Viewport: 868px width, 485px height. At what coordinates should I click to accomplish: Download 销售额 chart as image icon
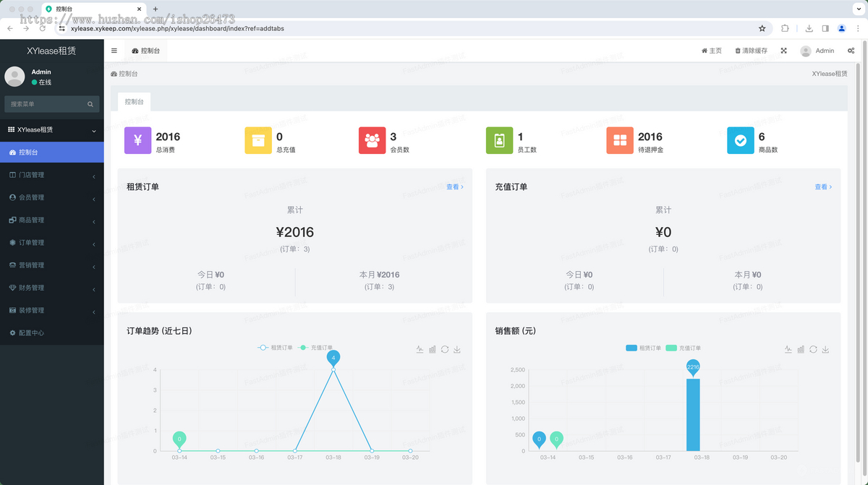click(825, 349)
